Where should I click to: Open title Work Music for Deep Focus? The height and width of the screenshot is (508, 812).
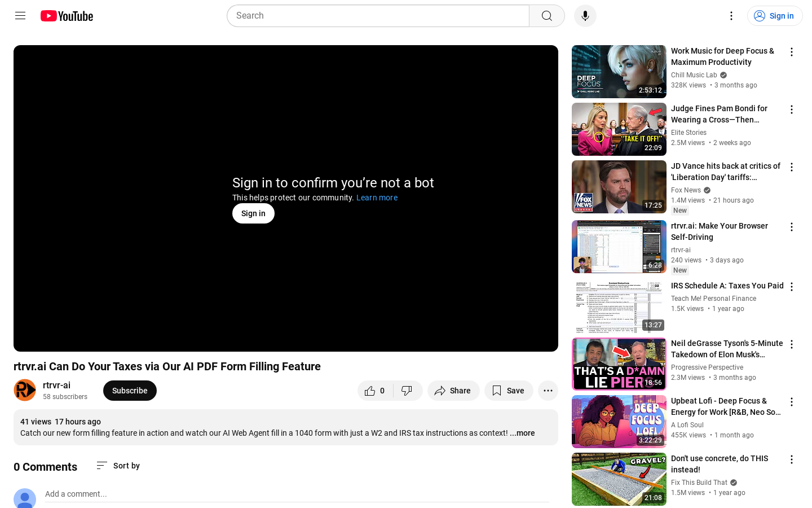click(x=722, y=56)
